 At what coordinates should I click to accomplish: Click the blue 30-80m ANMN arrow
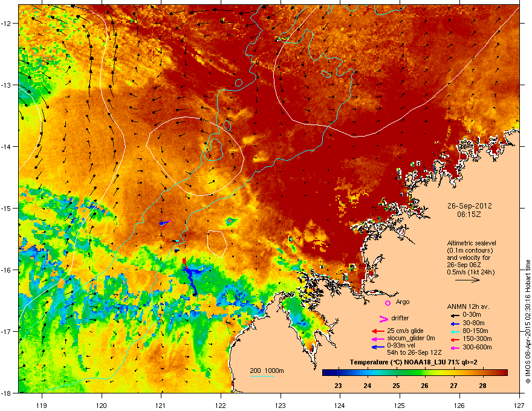point(454,324)
